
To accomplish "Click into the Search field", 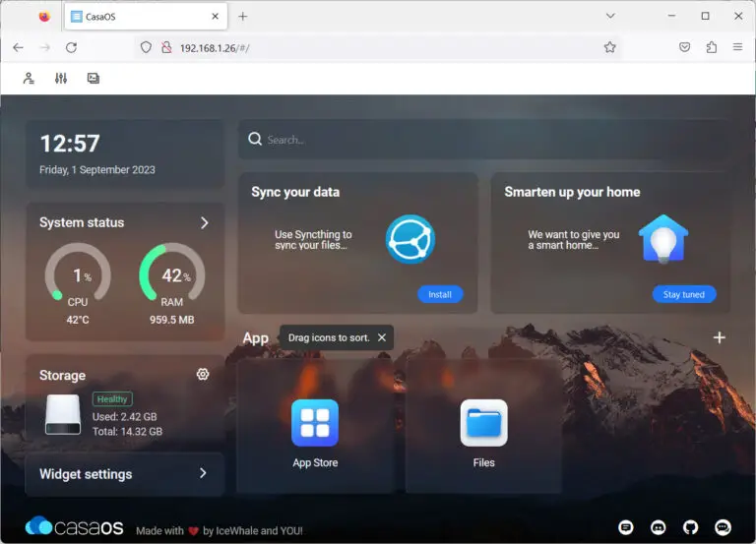I will click(482, 140).
